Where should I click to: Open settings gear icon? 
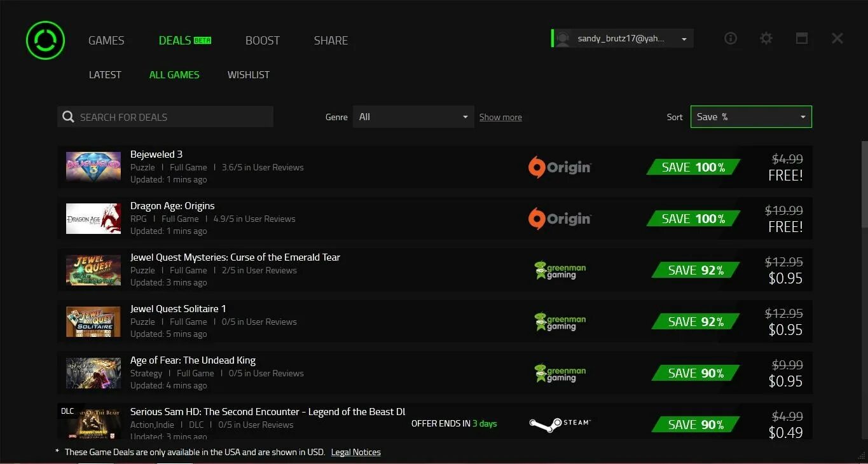point(766,38)
